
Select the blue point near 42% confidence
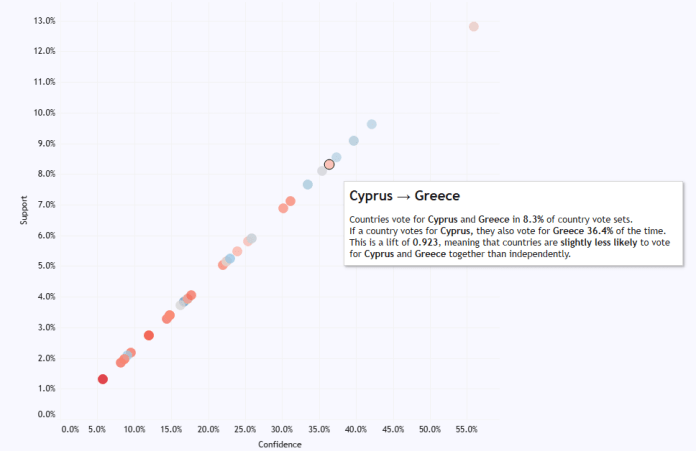point(372,124)
